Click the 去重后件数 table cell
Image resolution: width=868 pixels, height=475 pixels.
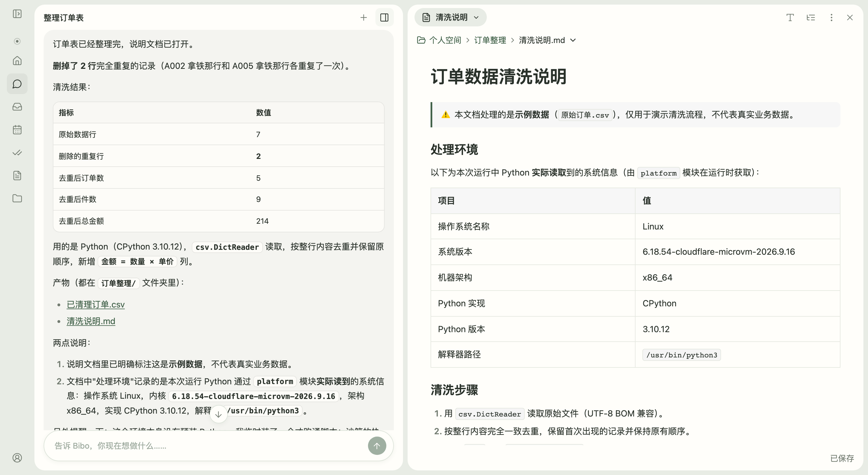(77, 199)
